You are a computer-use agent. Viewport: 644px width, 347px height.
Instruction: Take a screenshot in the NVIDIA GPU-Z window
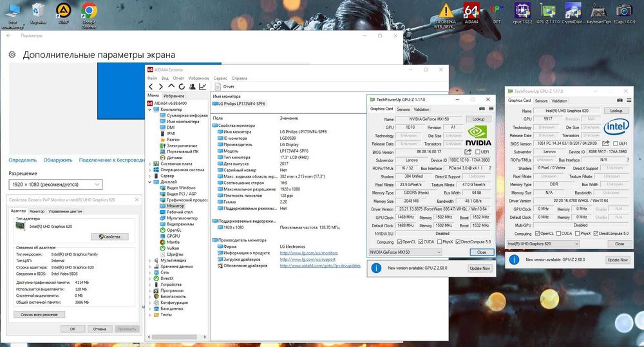click(482, 109)
